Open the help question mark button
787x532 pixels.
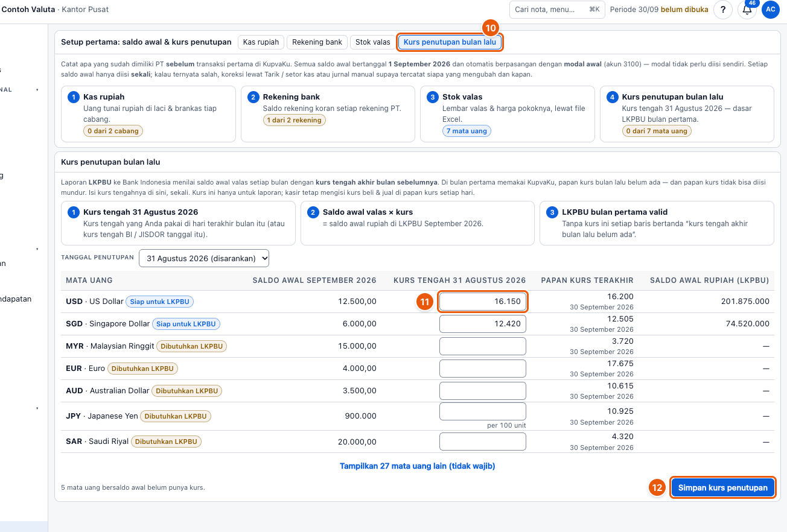click(723, 10)
